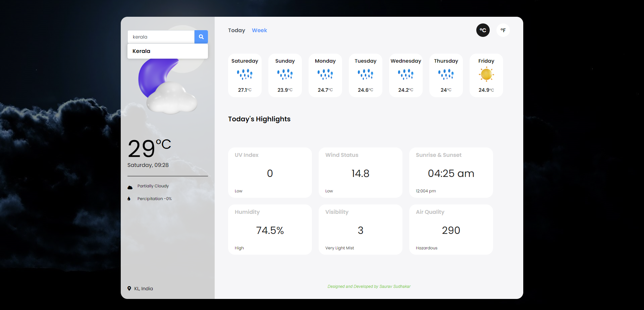644x310 pixels.
Task: Switch to the Week tab
Action: (259, 30)
